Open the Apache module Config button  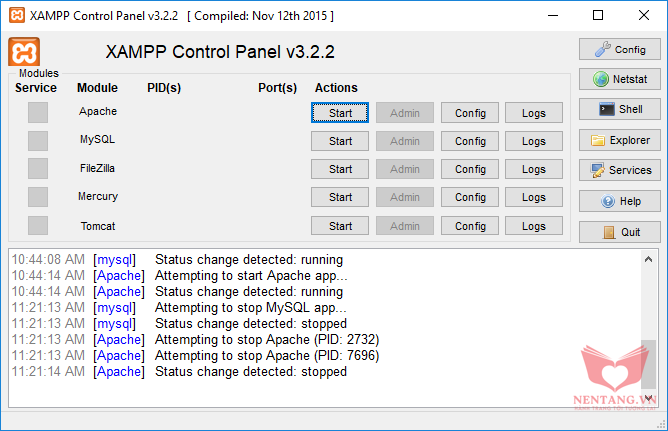(470, 113)
